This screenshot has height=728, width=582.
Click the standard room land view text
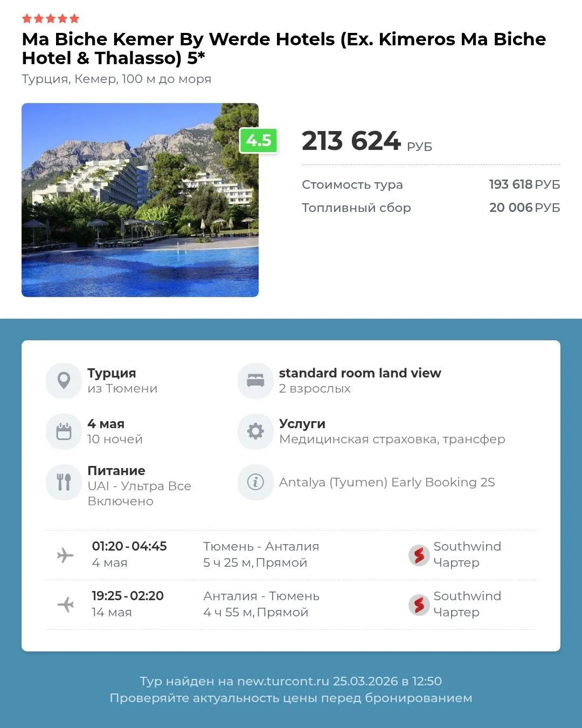click(360, 373)
